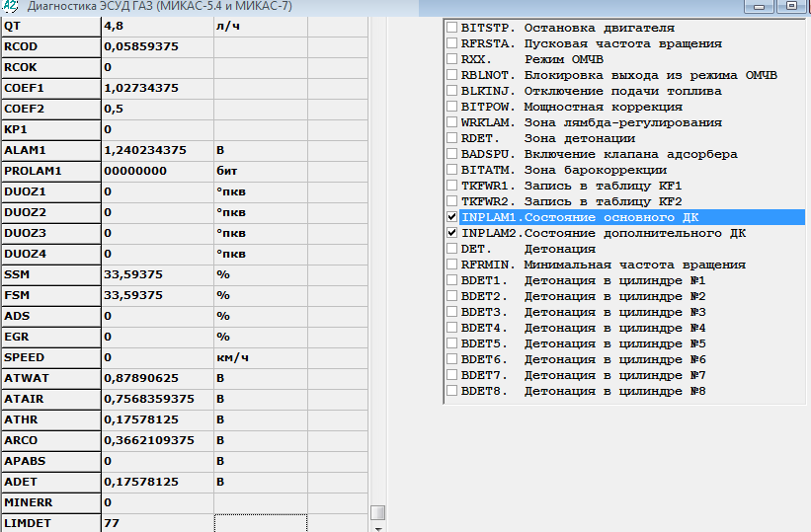The image size is (811, 532).
Task: Check BDET5 cylinder №5 detonation checkbox
Action: point(452,343)
